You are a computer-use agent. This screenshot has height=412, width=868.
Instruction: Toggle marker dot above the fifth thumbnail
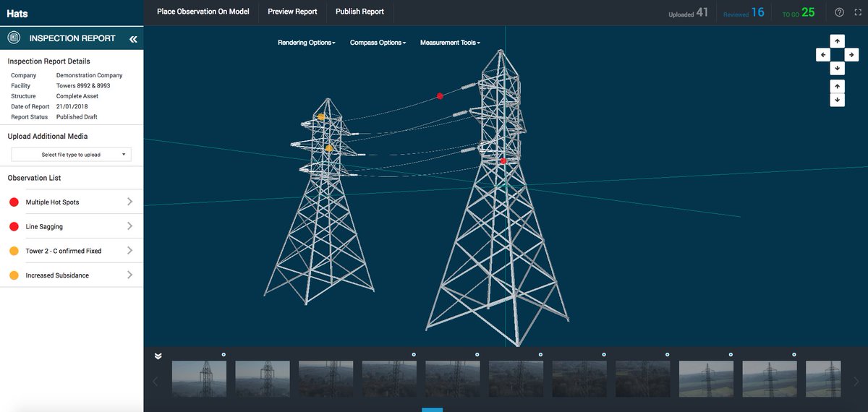coord(477,354)
